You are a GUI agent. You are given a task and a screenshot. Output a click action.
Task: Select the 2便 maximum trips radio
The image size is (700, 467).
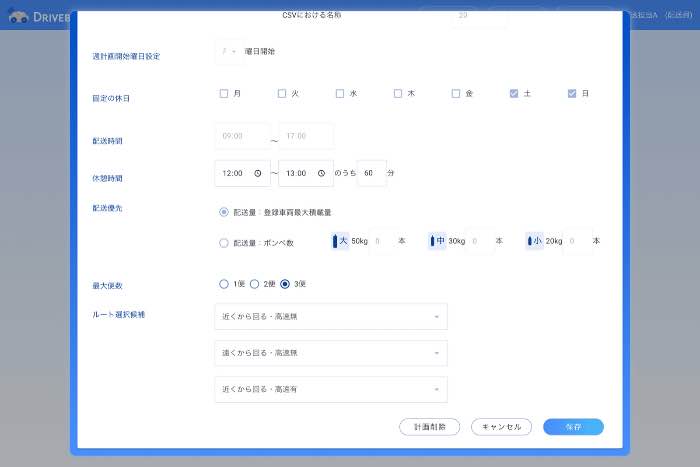click(254, 284)
